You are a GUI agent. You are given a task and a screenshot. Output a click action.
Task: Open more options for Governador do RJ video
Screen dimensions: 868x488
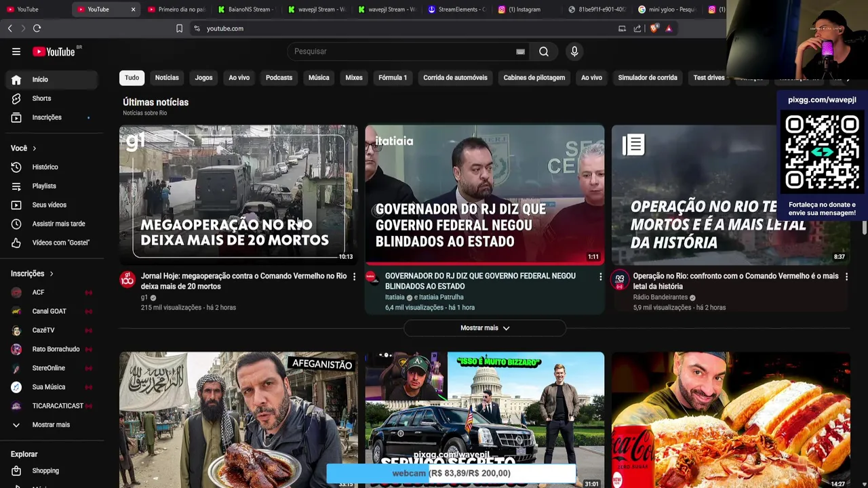600,277
